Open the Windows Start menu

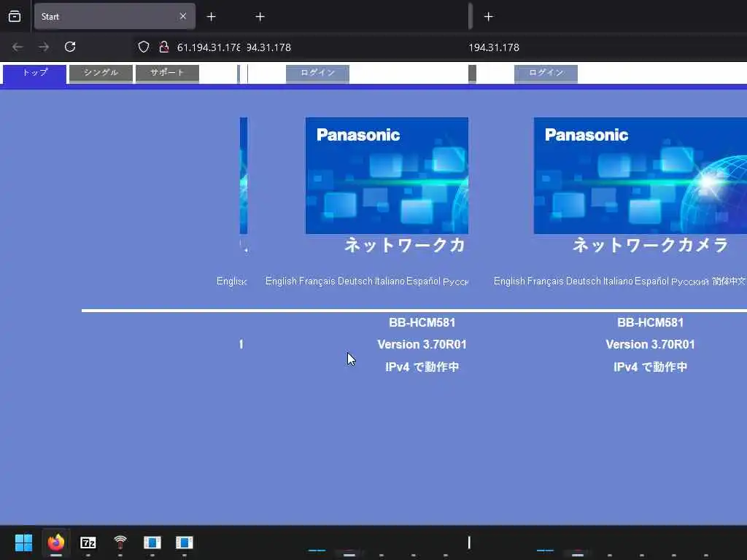pos(24,542)
